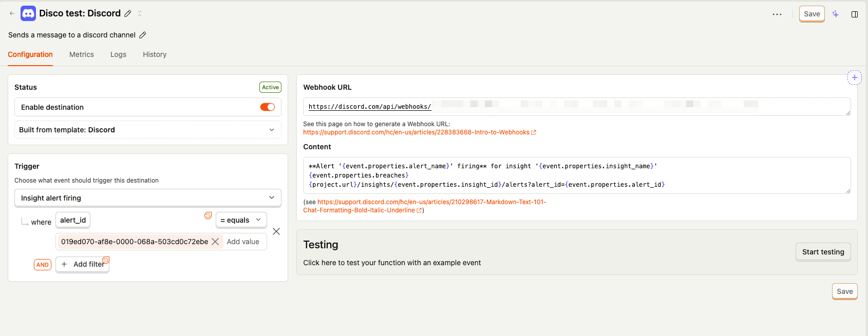Open the Markdown-Text-101 support link
The width and height of the screenshot is (868, 336).
[424, 206]
